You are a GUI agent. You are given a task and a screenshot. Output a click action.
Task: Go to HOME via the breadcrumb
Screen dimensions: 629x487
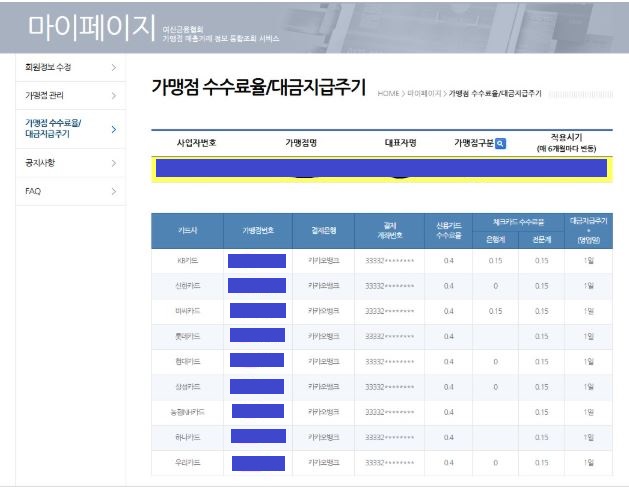point(388,93)
